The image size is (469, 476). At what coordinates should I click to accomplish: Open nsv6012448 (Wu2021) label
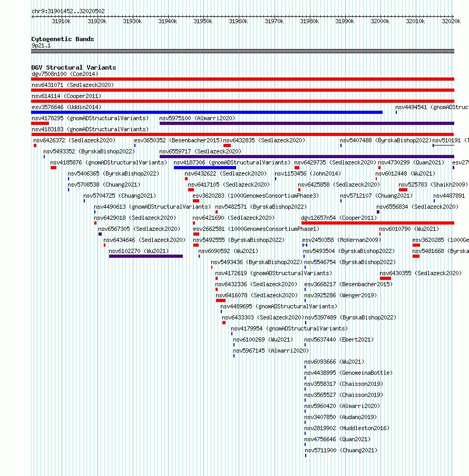(x=405, y=173)
